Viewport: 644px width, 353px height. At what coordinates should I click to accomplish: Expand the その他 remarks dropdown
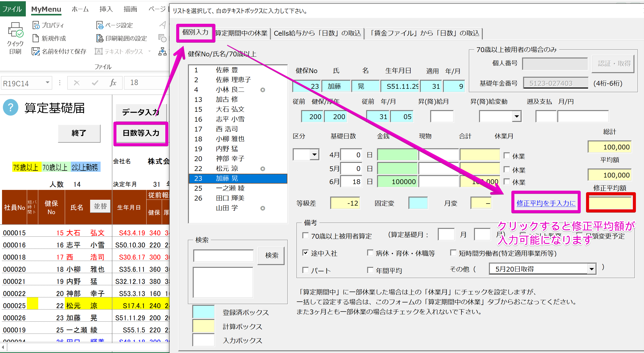pyautogui.click(x=591, y=269)
